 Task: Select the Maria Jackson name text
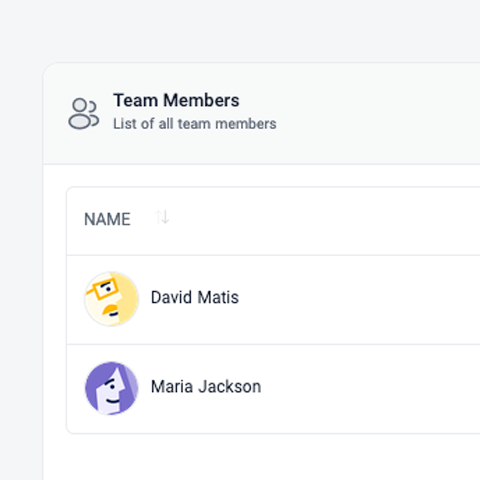tap(206, 387)
